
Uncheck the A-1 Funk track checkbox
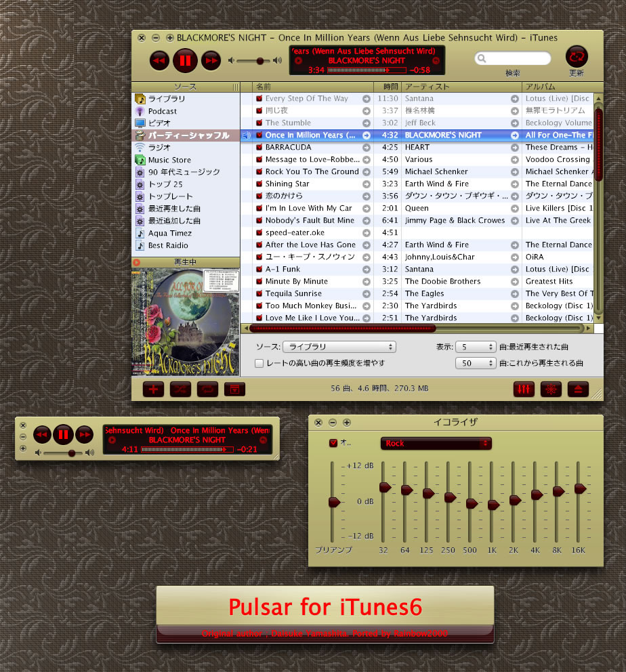point(259,269)
